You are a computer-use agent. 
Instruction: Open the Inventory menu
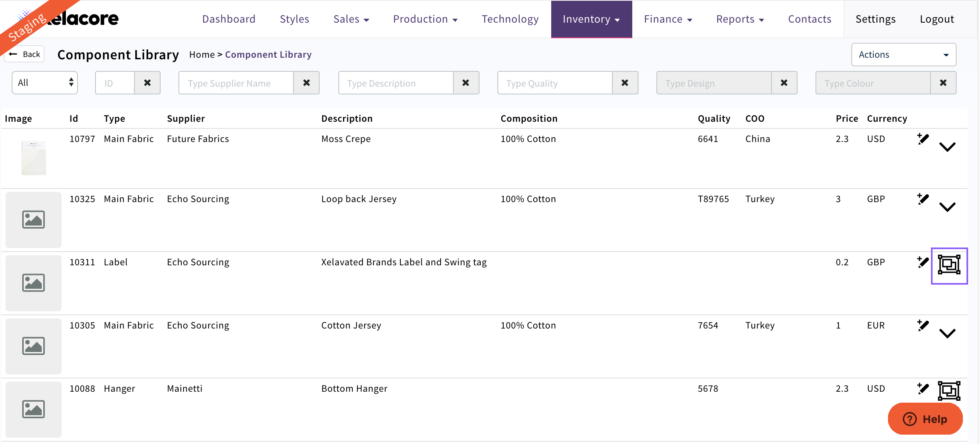(x=591, y=19)
